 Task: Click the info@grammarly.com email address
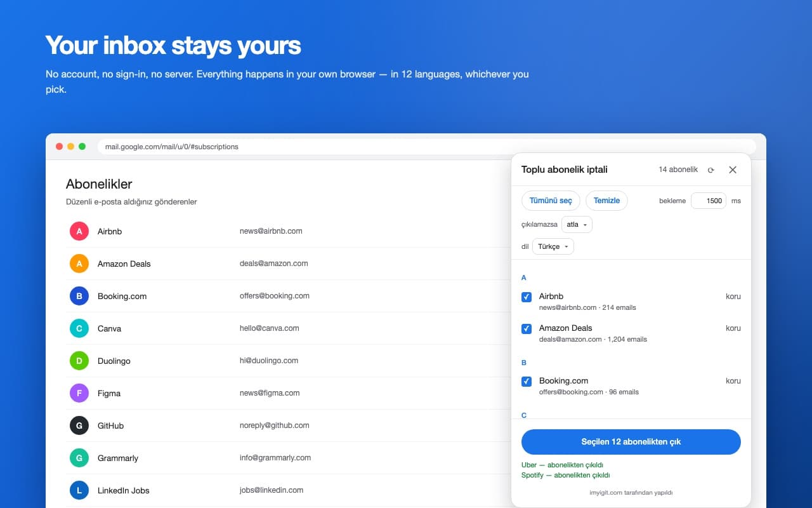click(275, 458)
